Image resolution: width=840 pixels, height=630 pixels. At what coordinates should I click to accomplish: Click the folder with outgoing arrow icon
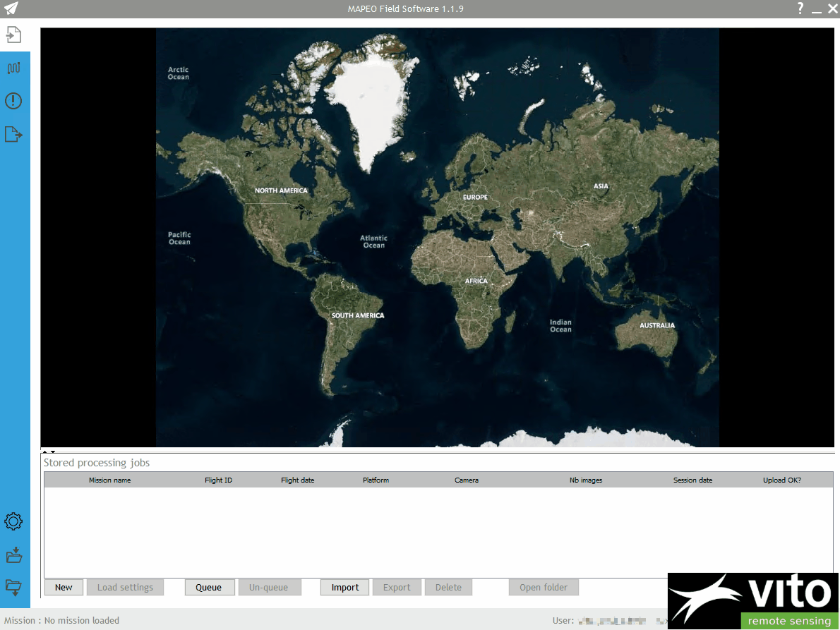tap(13, 586)
